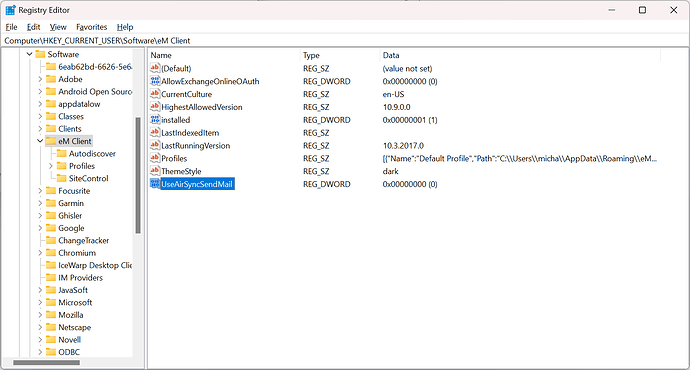Click the IM Providers folder icon

tap(51, 278)
